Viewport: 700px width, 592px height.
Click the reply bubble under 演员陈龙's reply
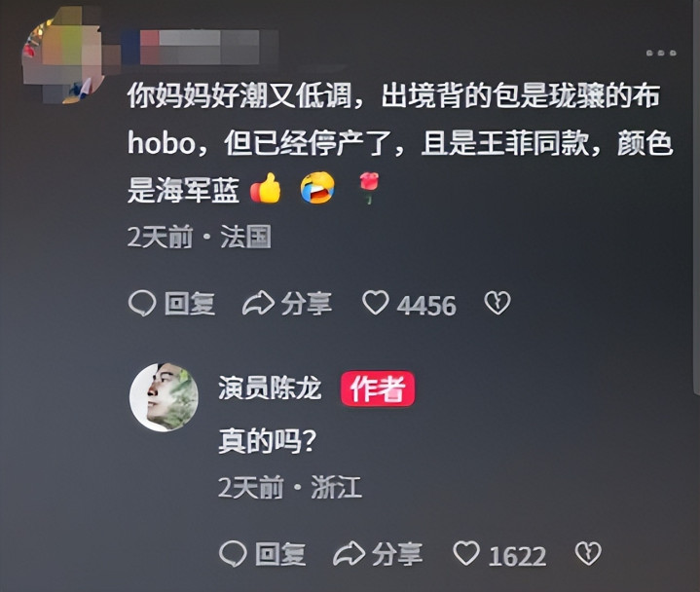click(x=233, y=554)
